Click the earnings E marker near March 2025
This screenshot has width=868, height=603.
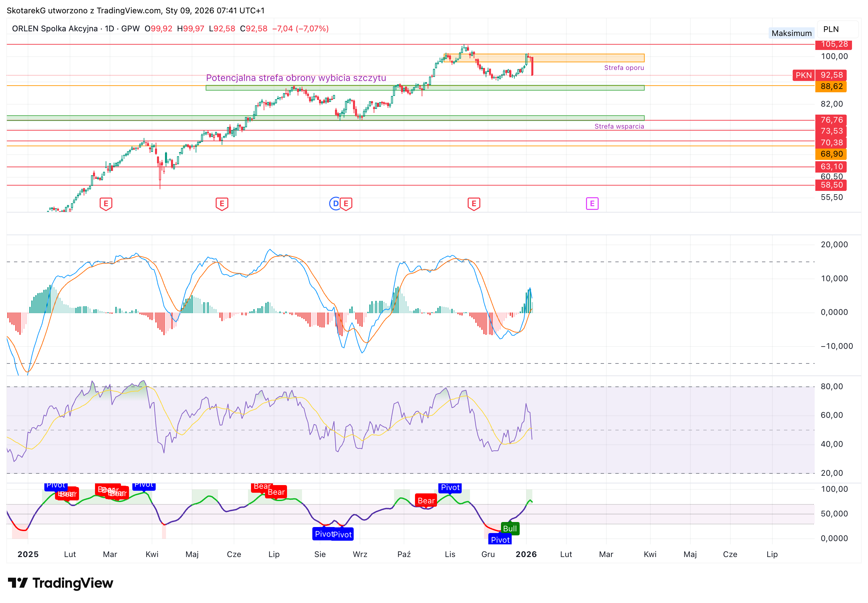pyautogui.click(x=106, y=204)
